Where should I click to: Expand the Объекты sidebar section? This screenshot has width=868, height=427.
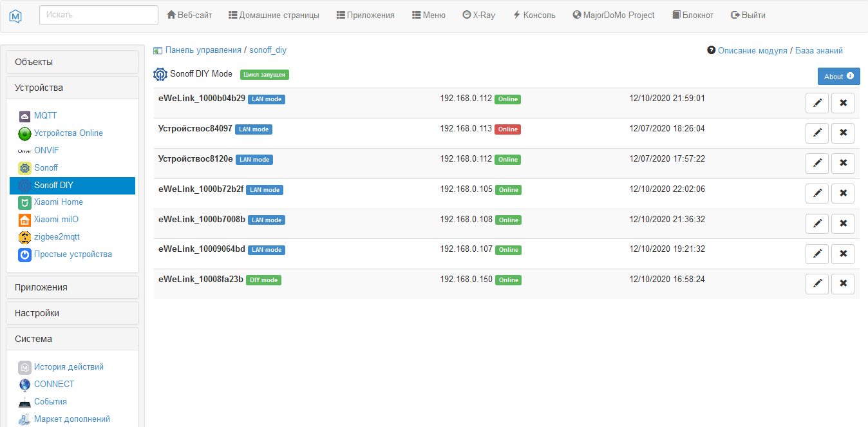(33, 61)
